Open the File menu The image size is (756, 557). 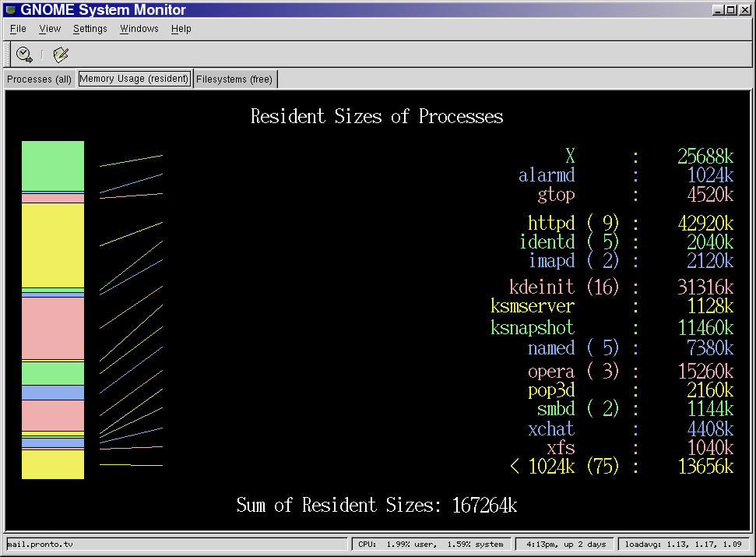point(18,29)
